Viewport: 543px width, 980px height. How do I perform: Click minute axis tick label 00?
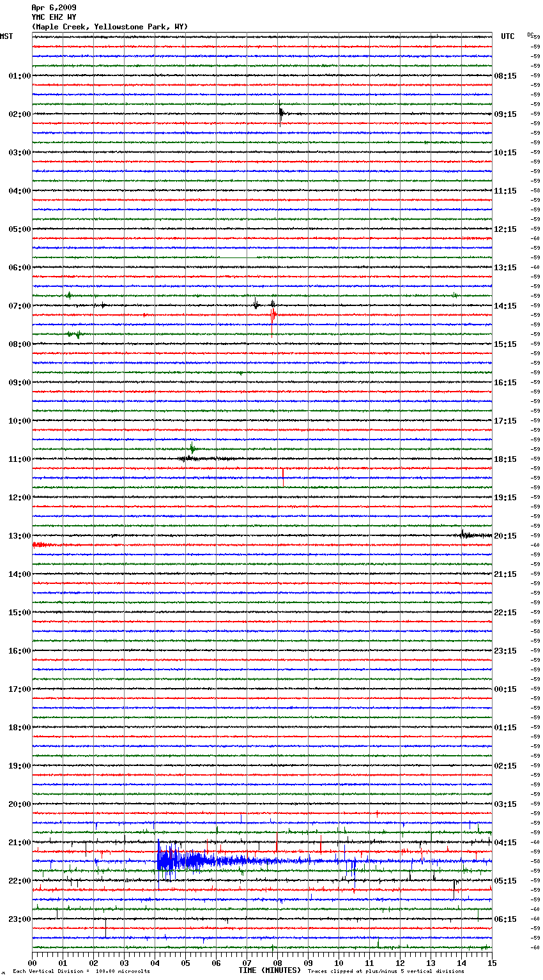pos(32,963)
